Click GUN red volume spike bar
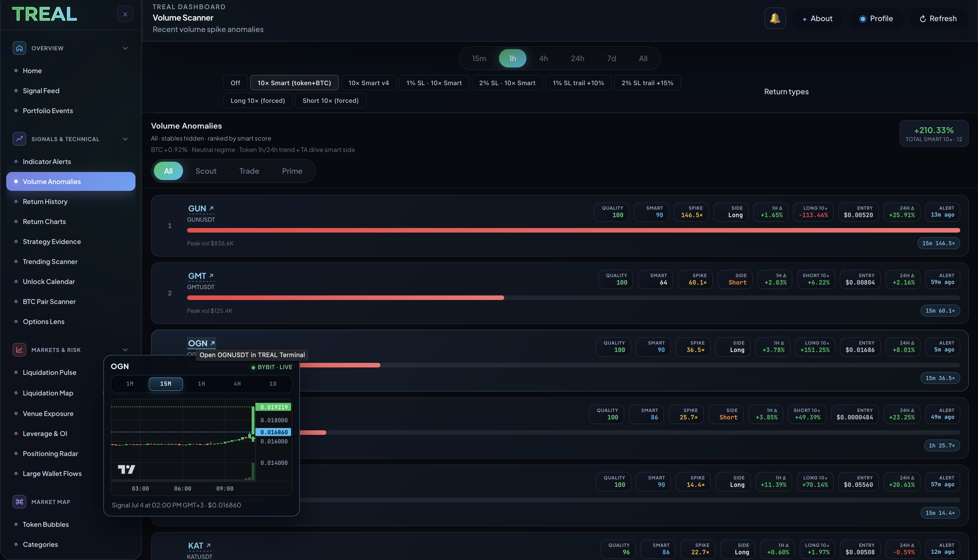This screenshot has width=978, height=560. point(573,230)
